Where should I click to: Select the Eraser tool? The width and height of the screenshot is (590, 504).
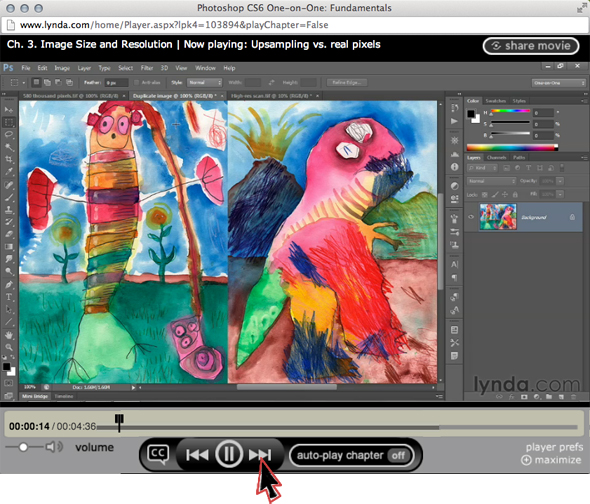(9, 234)
